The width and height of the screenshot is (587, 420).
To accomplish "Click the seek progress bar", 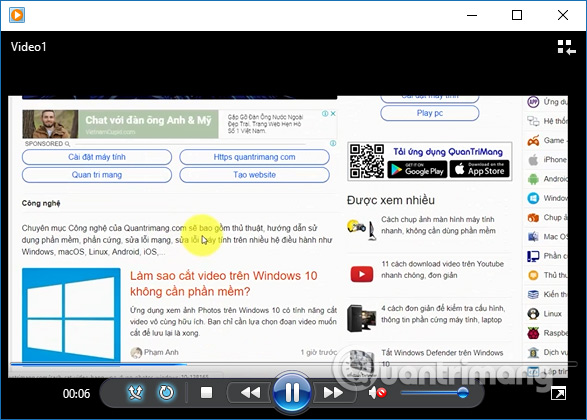I will tap(294, 363).
